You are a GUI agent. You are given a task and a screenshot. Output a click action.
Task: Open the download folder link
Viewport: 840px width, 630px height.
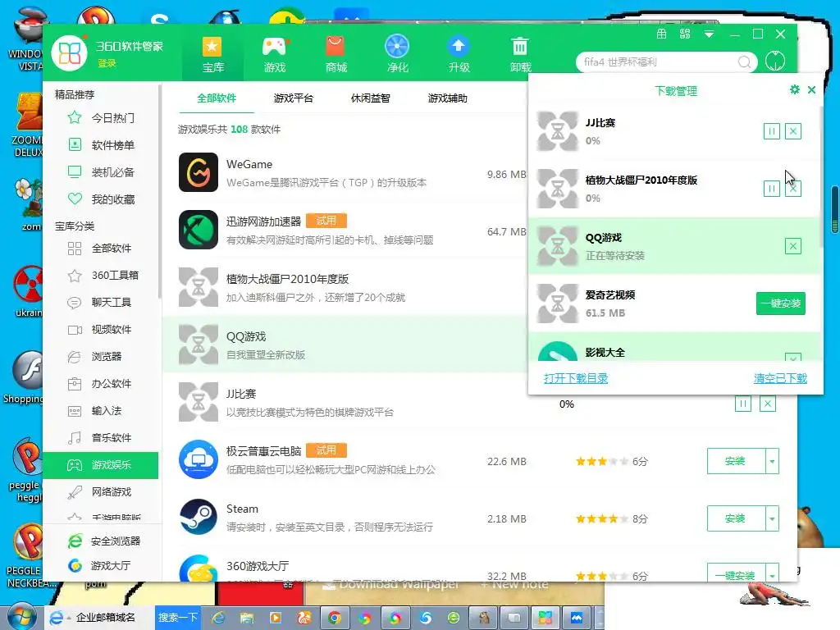[575, 378]
